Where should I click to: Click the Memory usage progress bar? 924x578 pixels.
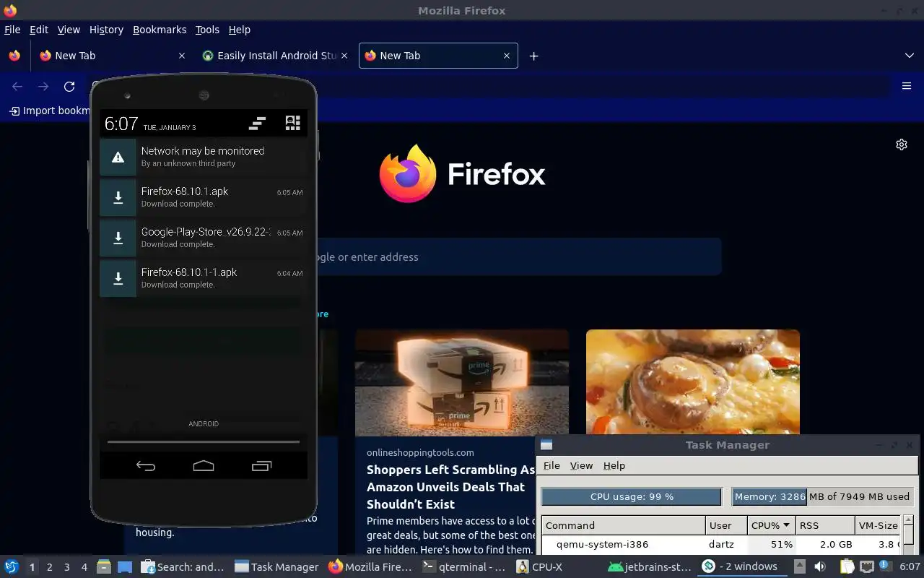822,496
